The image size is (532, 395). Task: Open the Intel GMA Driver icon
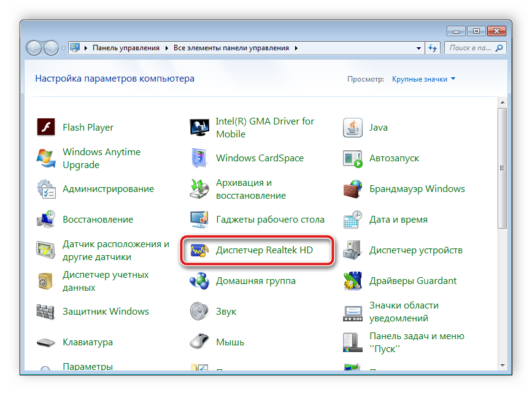tap(200, 128)
